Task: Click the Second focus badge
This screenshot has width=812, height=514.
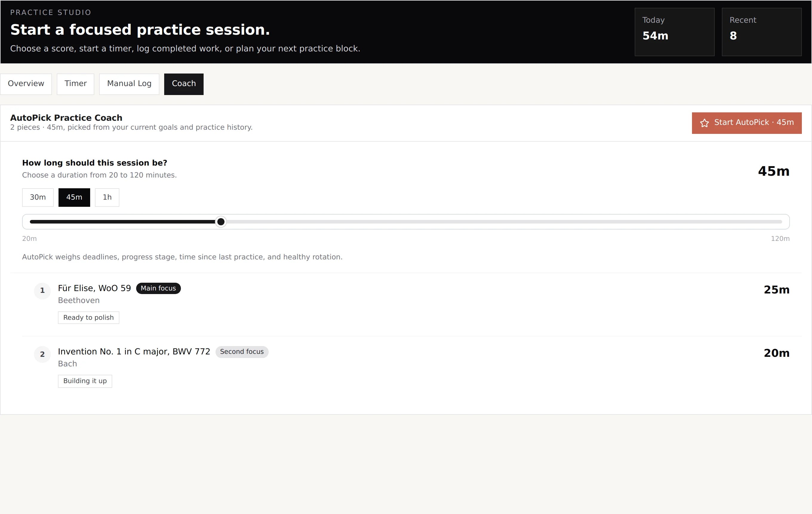Action: pyautogui.click(x=242, y=352)
